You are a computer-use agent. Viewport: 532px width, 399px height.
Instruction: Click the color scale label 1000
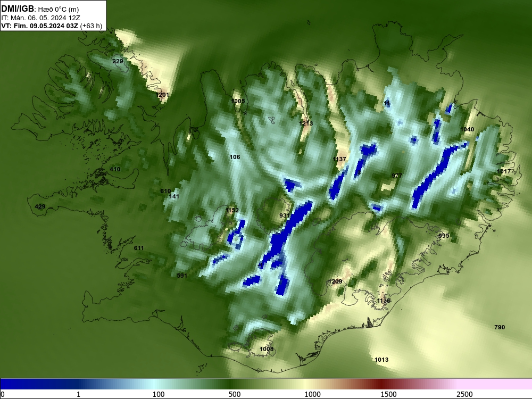click(x=312, y=394)
